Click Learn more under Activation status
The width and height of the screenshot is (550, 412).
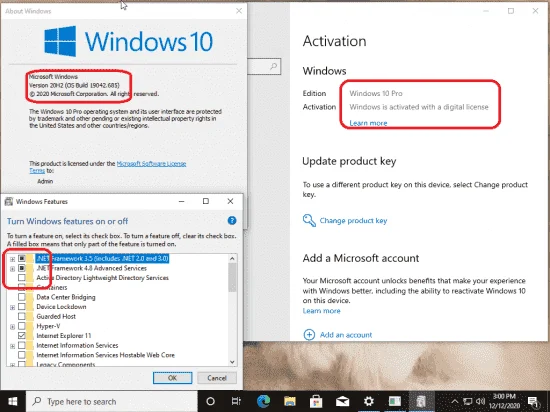coord(368,123)
